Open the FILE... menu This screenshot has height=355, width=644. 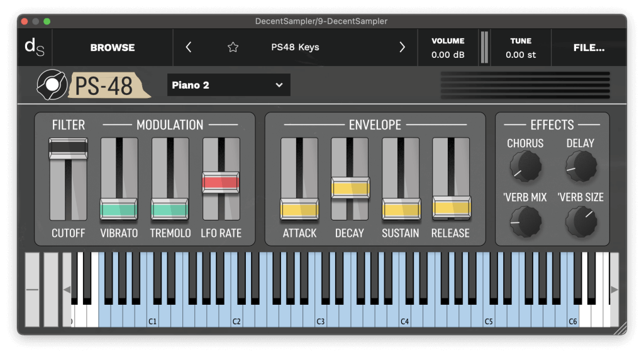pos(589,48)
